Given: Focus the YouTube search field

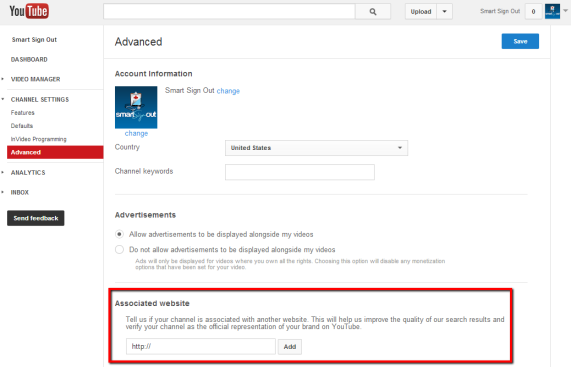Looking at the screenshot, I should [229, 12].
